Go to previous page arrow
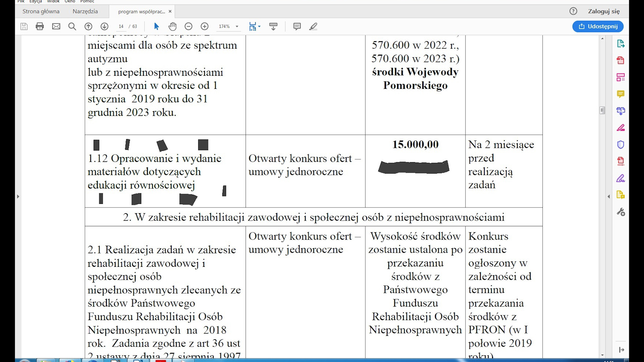This screenshot has width=644, height=362. click(x=88, y=26)
